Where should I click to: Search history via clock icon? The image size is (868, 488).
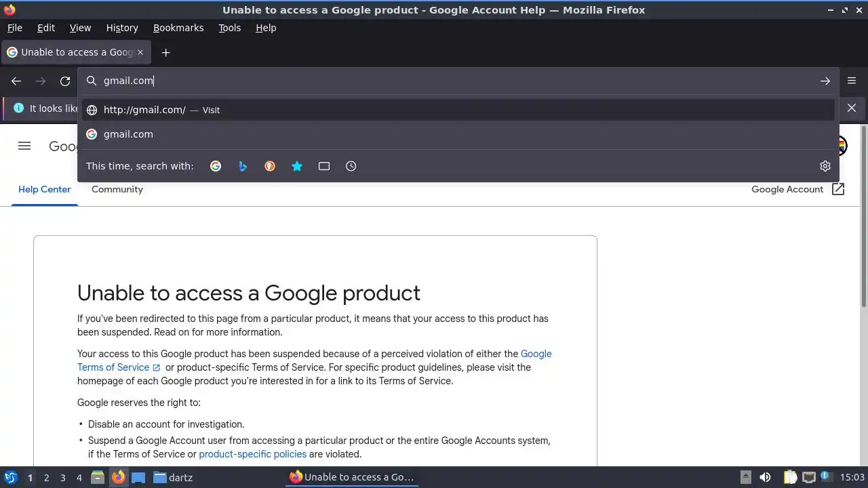pyautogui.click(x=351, y=166)
